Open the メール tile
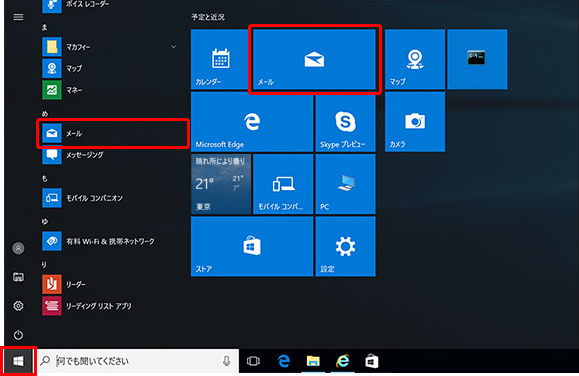Image resolution: width=579 pixels, height=376 pixels. coord(314,59)
